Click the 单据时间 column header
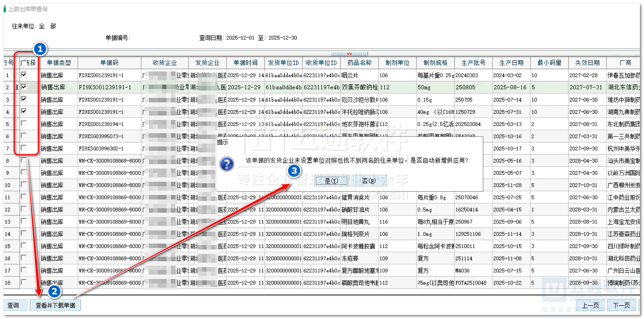Image resolution: width=644 pixels, height=319 pixels. pos(245,63)
